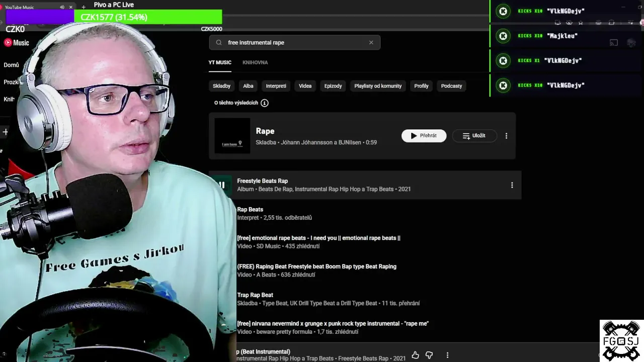
Task: Switch to the YT MUSIC tab
Action: pos(220,62)
